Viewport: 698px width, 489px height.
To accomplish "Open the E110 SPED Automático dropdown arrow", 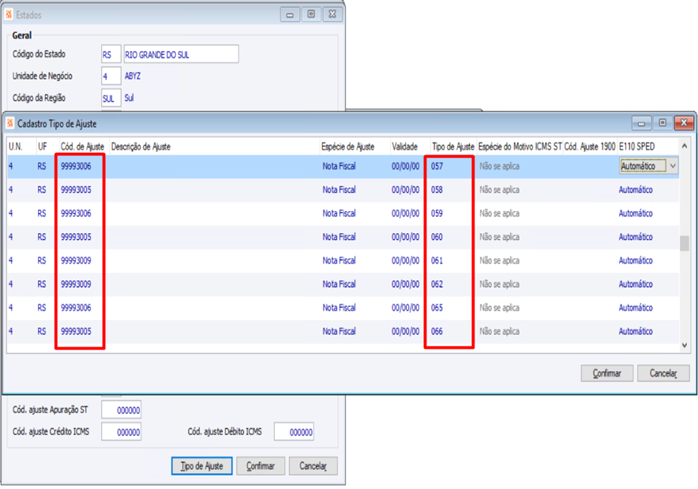I will click(x=673, y=166).
